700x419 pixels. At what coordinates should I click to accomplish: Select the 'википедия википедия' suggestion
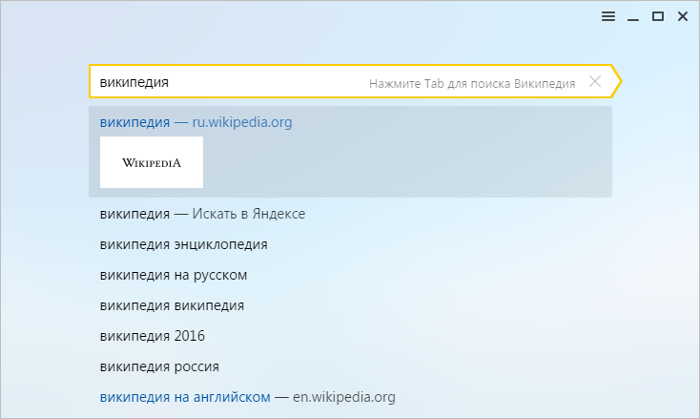pos(172,306)
